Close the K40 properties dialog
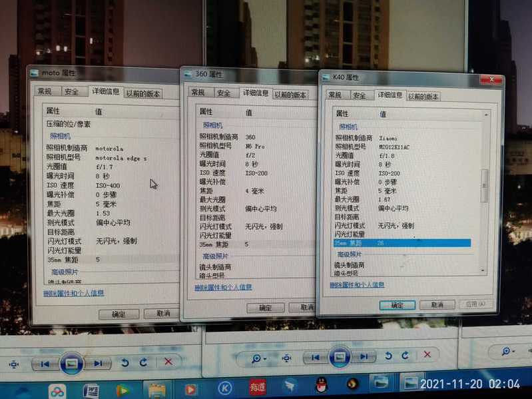This screenshot has height=399, width=532. pyautogui.click(x=491, y=80)
